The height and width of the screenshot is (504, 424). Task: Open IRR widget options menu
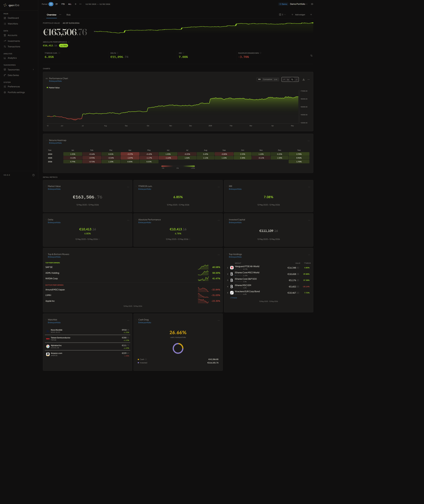click(309, 187)
